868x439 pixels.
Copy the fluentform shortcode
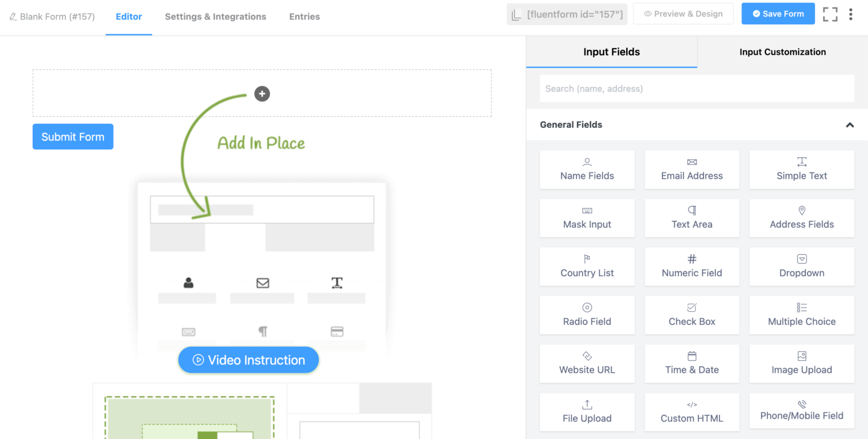[x=567, y=14]
